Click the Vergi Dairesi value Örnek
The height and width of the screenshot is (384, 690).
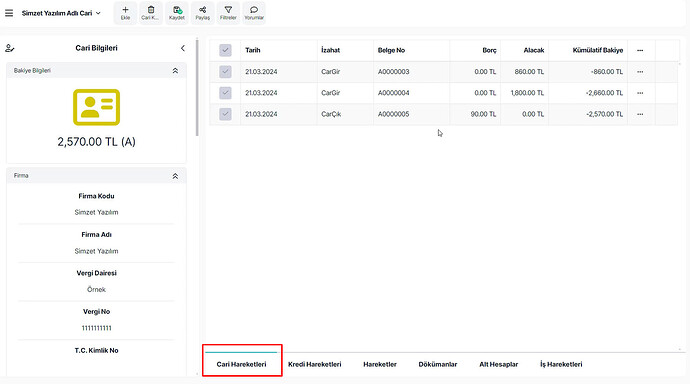coord(96,289)
